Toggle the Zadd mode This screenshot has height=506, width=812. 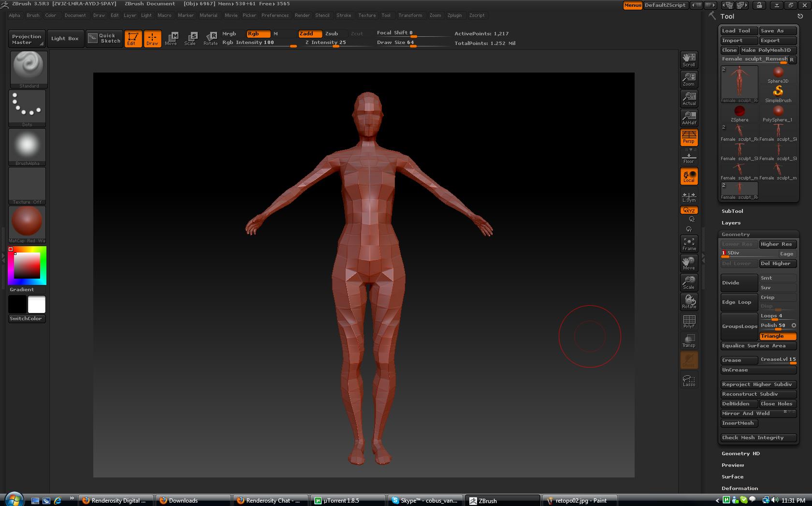pos(310,34)
